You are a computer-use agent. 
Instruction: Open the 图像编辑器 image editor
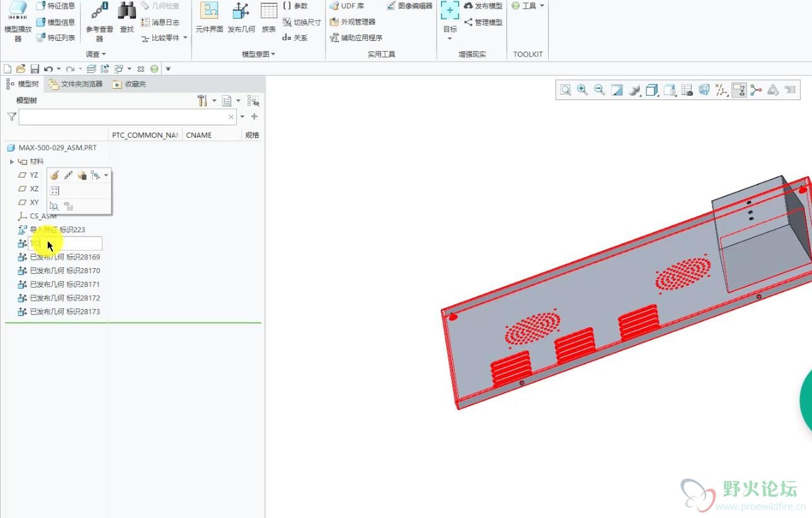409,6
